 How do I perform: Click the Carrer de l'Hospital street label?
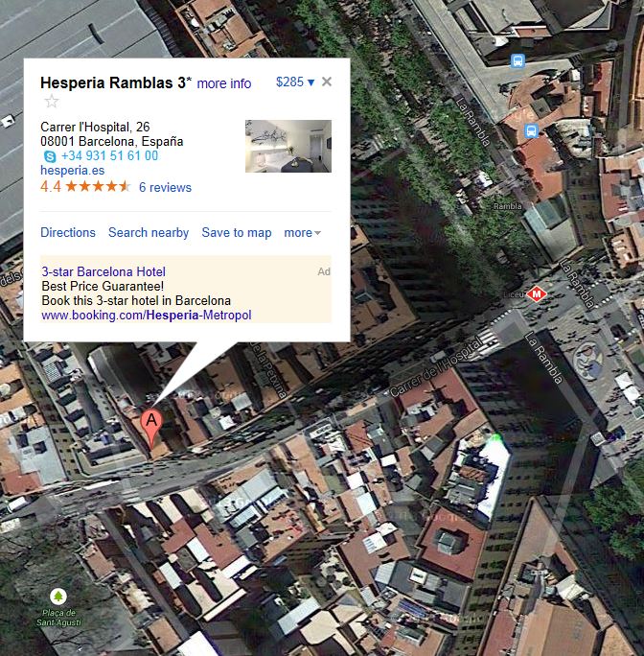click(437, 367)
